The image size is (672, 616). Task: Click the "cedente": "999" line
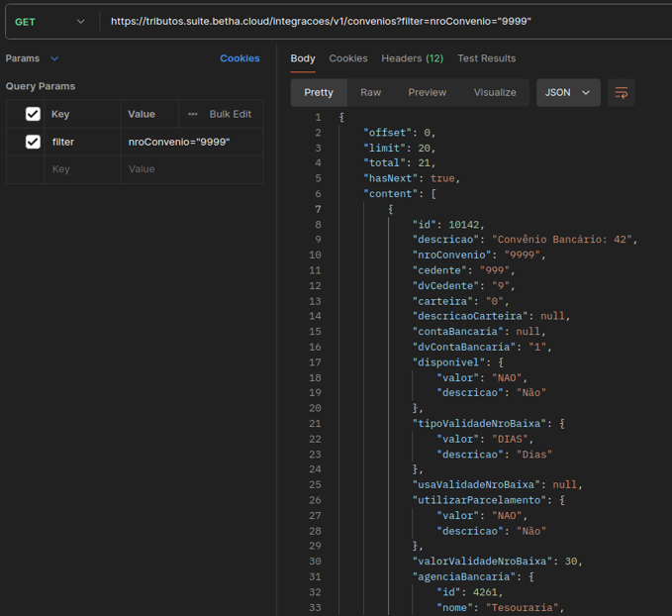[464, 270]
